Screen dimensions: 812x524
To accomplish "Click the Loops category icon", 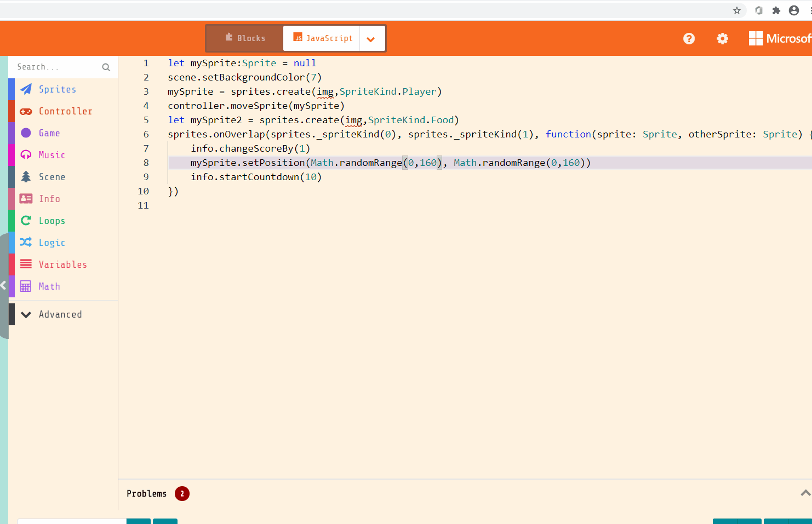I will click(x=25, y=220).
